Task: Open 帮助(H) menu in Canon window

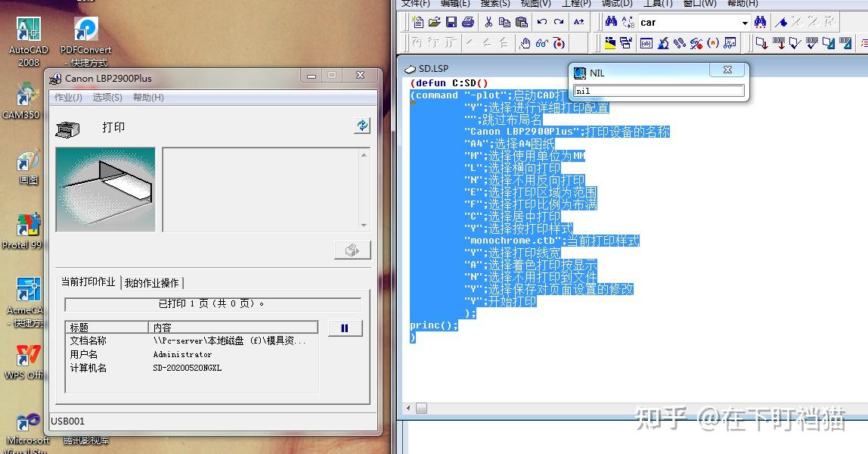Action: [x=148, y=98]
